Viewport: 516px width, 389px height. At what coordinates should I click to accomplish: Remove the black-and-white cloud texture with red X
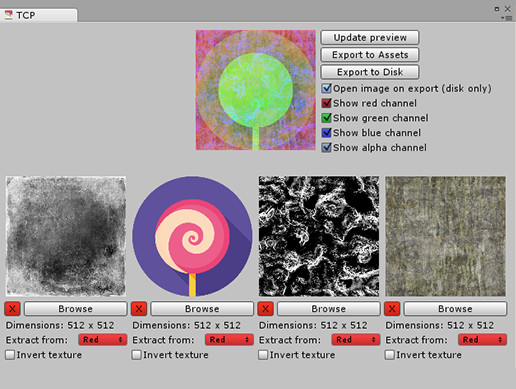tap(266, 309)
